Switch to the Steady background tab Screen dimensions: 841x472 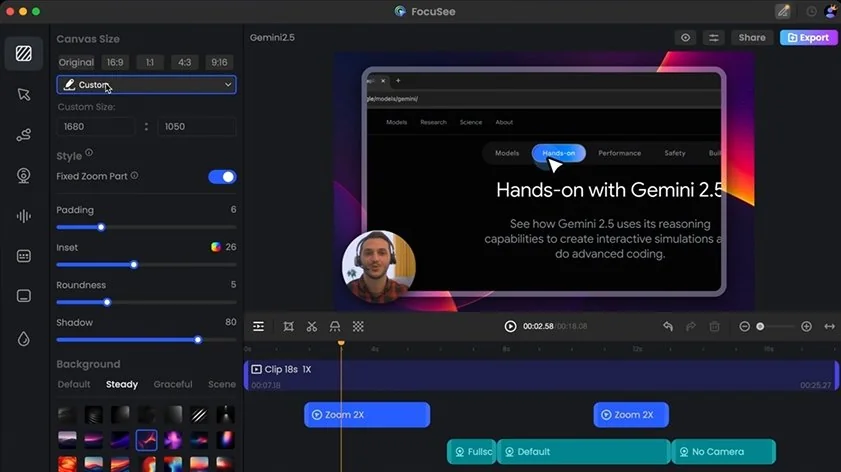pyautogui.click(x=122, y=384)
